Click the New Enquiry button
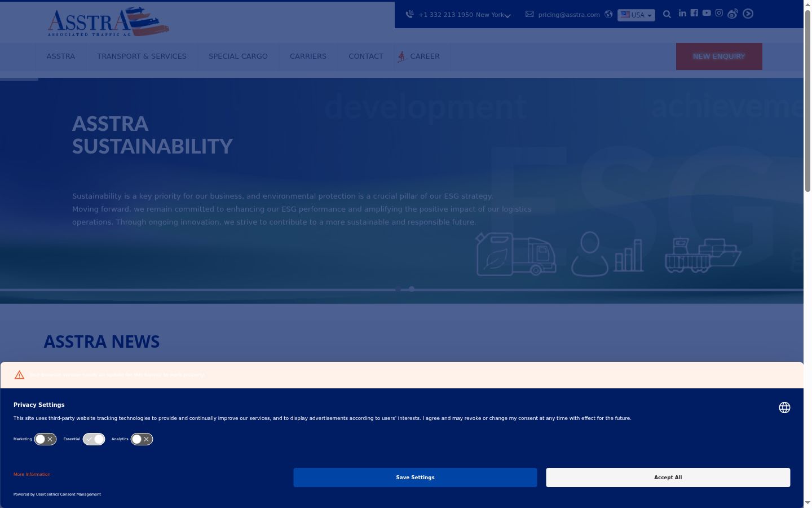The image size is (812, 508). 719,56
